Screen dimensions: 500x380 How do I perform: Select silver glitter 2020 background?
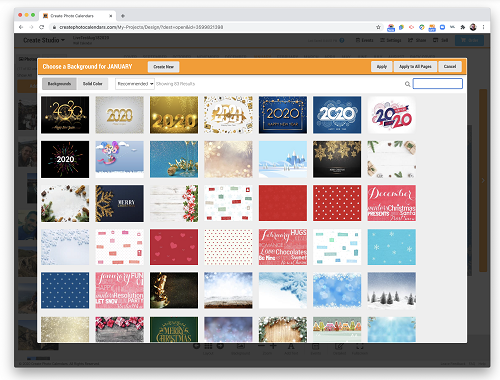tap(119, 115)
